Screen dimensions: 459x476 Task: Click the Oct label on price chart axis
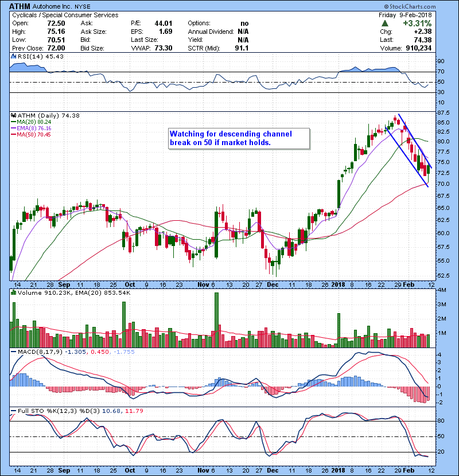tap(130, 285)
